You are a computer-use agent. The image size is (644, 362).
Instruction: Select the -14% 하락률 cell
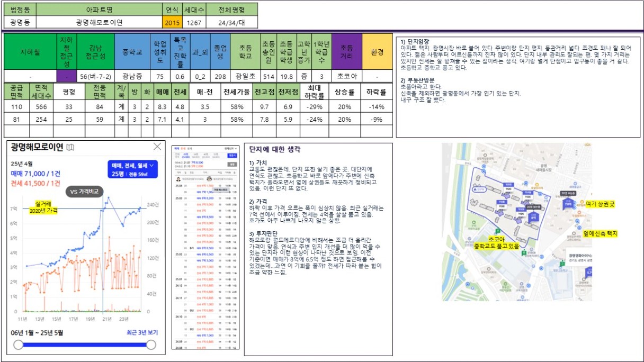[x=377, y=106]
